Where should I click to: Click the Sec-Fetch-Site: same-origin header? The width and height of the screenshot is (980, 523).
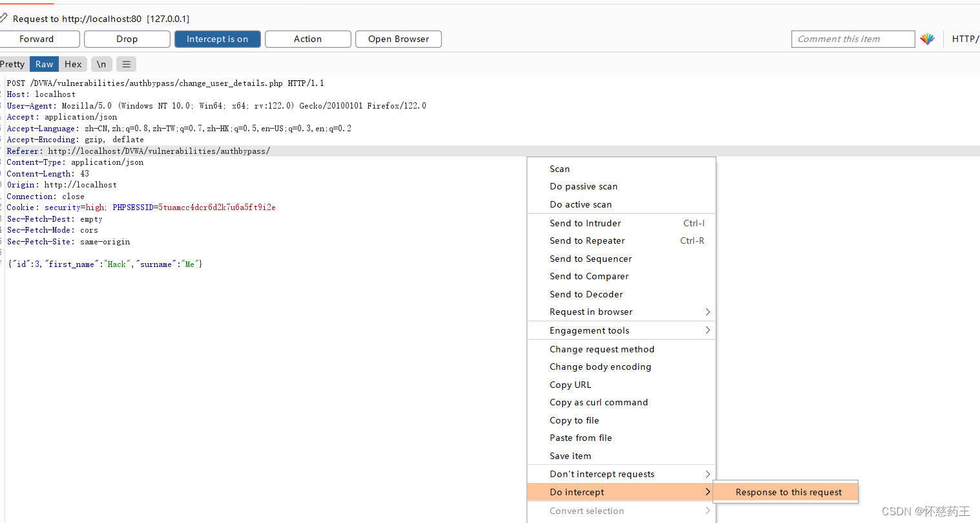[68, 241]
